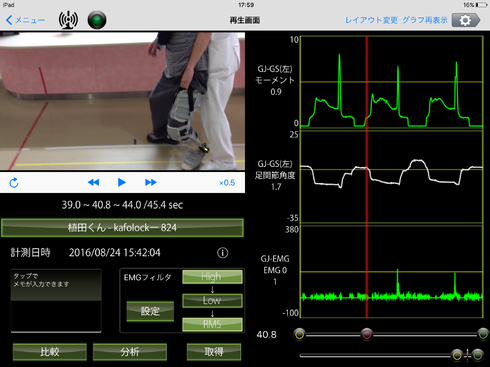Tap the EMG 0 channel label
Screen dimensions: 490x367
pyautogui.click(x=275, y=270)
